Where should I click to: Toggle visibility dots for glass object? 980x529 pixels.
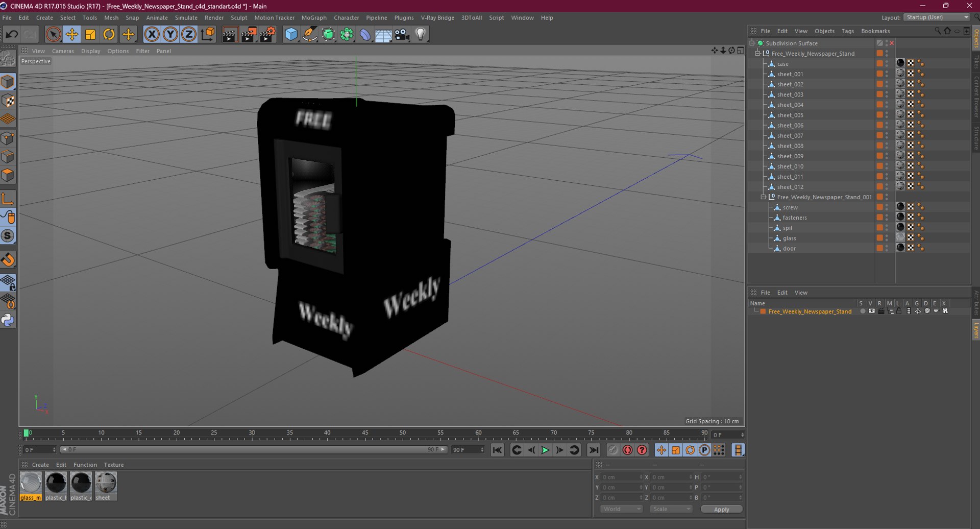click(x=887, y=238)
